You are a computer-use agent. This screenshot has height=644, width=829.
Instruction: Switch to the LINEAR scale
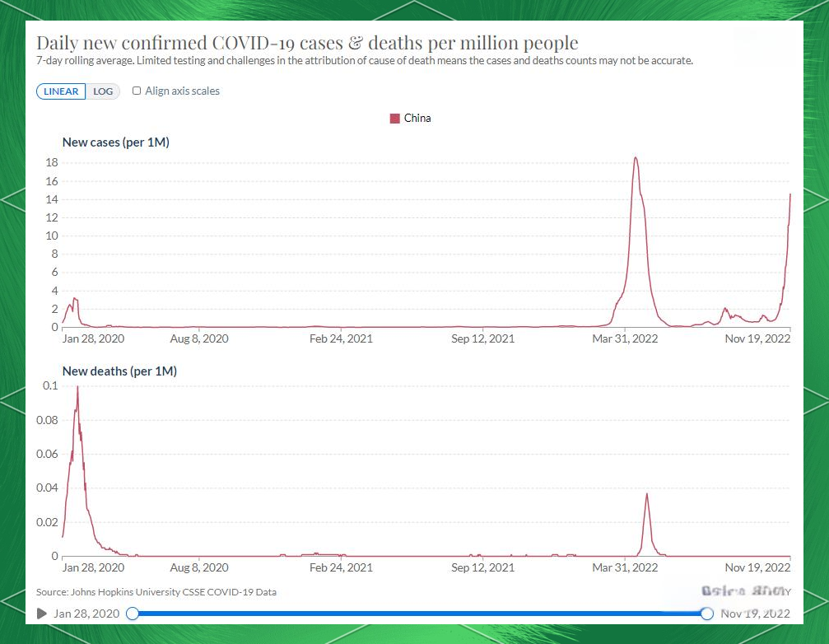coord(62,91)
